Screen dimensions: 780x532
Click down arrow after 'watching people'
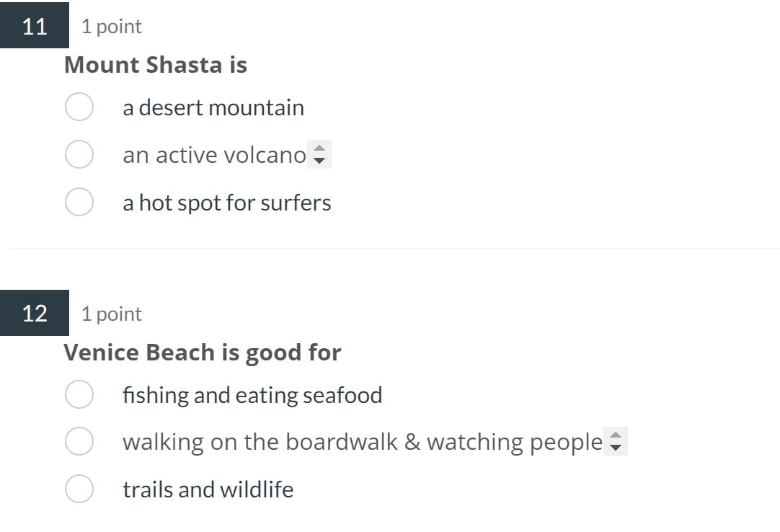616,448
